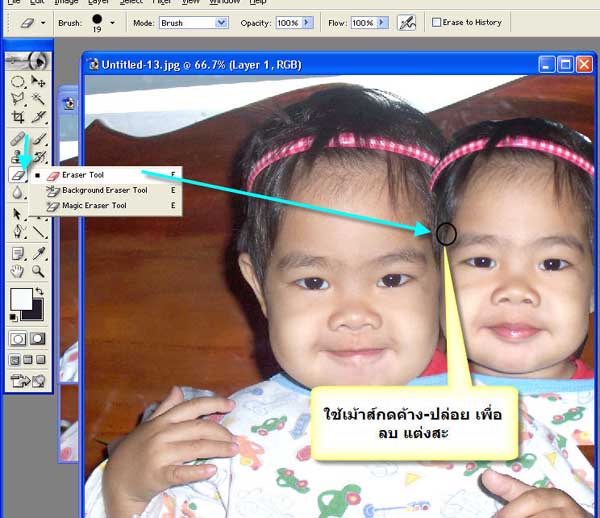Select the Polygonal Lasso tool
Viewport: 600px width, 518px height.
click(17, 99)
